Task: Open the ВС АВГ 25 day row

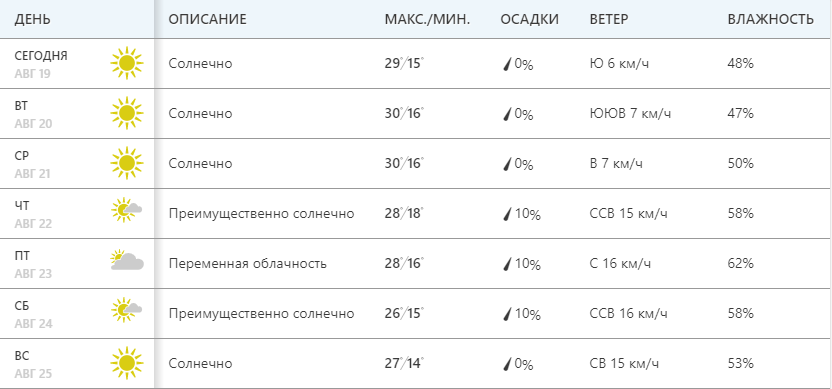Action: pyautogui.click(x=416, y=364)
